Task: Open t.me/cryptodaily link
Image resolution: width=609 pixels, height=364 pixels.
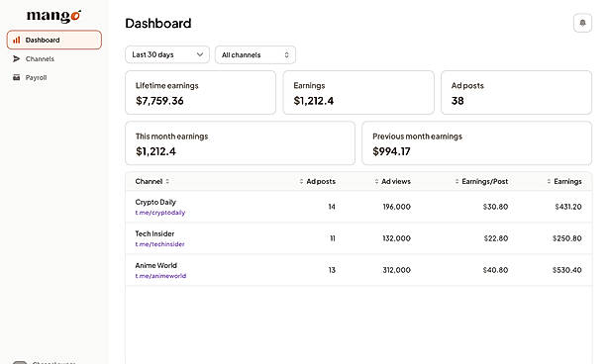Action: click(x=160, y=213)
